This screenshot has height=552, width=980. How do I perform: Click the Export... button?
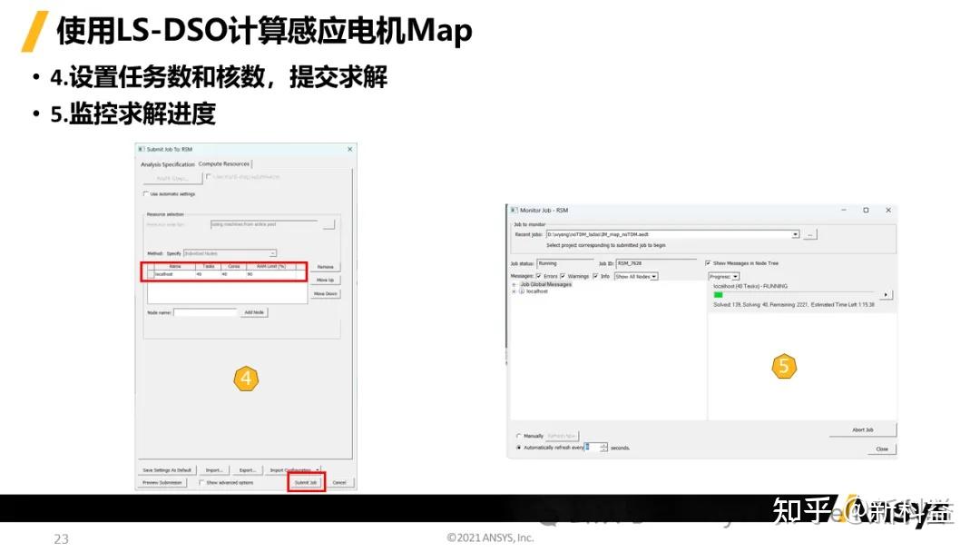coord(247,470)
